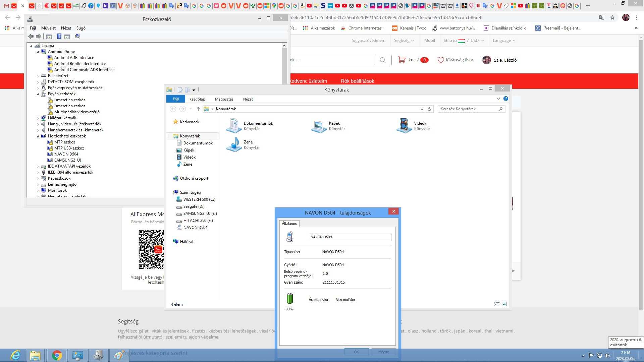Click the Keresés: Könyvtárak search box
The width and height of the screenshot is (644, 362).
click(471, 109)
